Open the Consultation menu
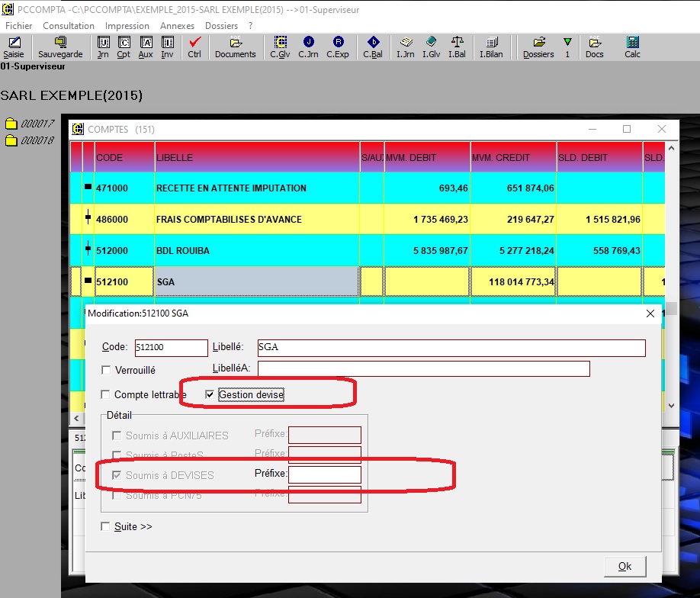700x598 pixels. click(69, 25)
